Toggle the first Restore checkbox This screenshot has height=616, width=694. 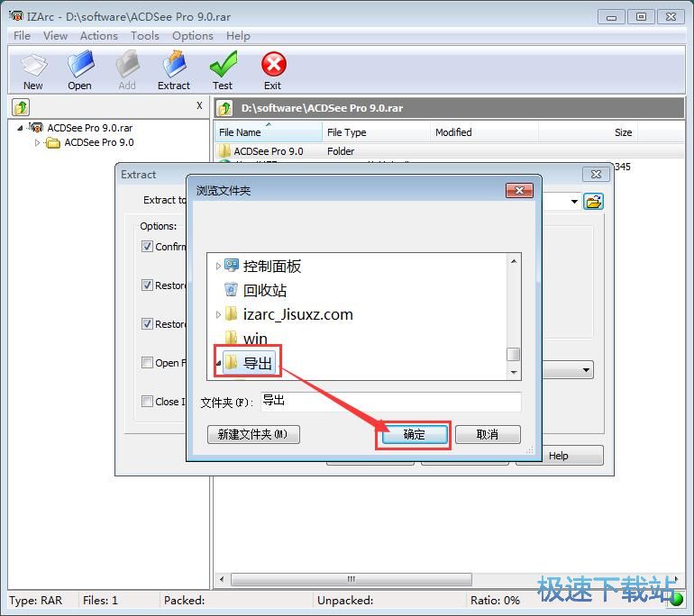(x=148, y=285)
